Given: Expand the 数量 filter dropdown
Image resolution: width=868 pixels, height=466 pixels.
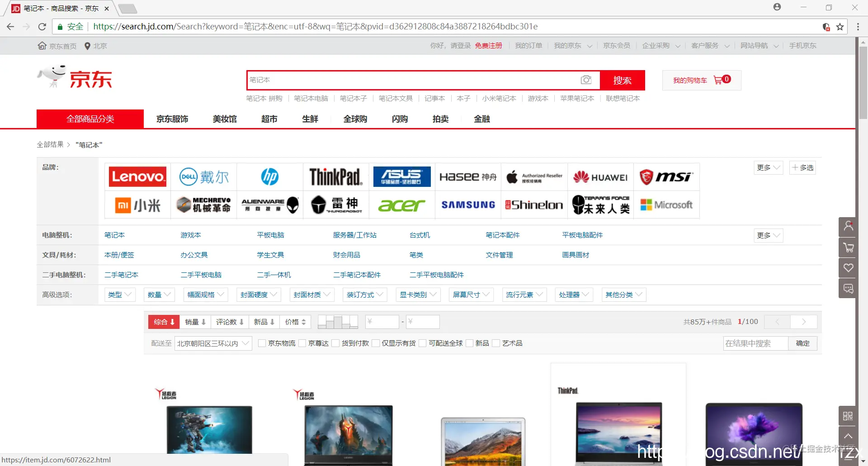Looking at the screenshot, I should tap(159, 295).
